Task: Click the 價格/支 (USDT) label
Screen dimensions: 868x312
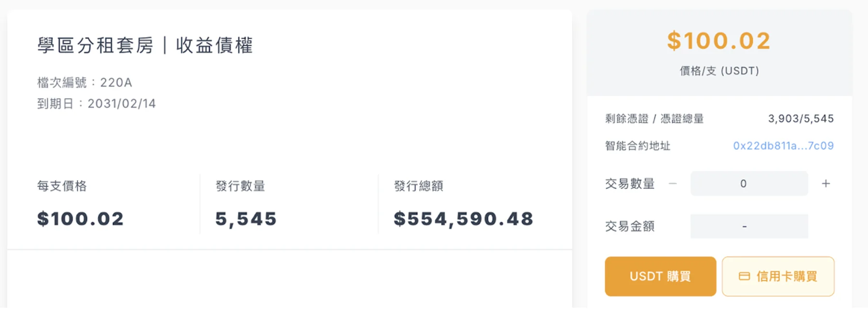Action: point(719,71)
